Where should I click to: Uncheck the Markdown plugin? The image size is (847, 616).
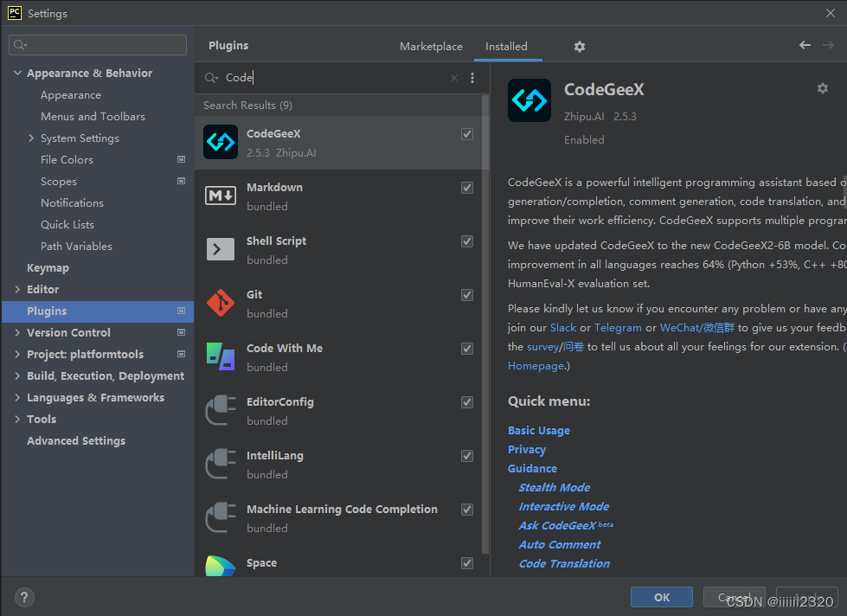coord(467,188)
